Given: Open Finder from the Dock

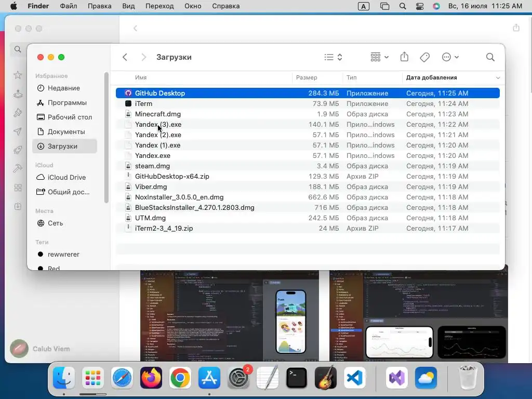Looking at the screenshot, I should [64, 378].
